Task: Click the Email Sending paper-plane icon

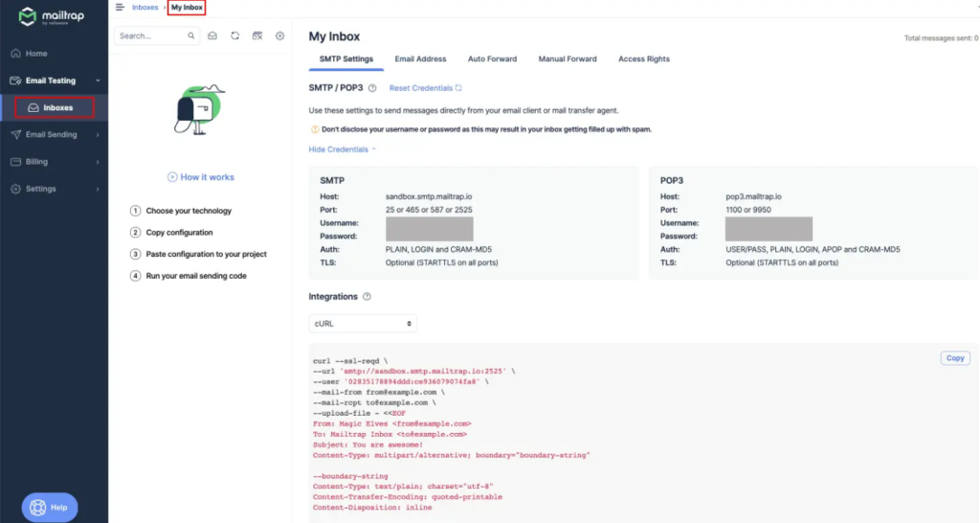Action: coord(15,134)
